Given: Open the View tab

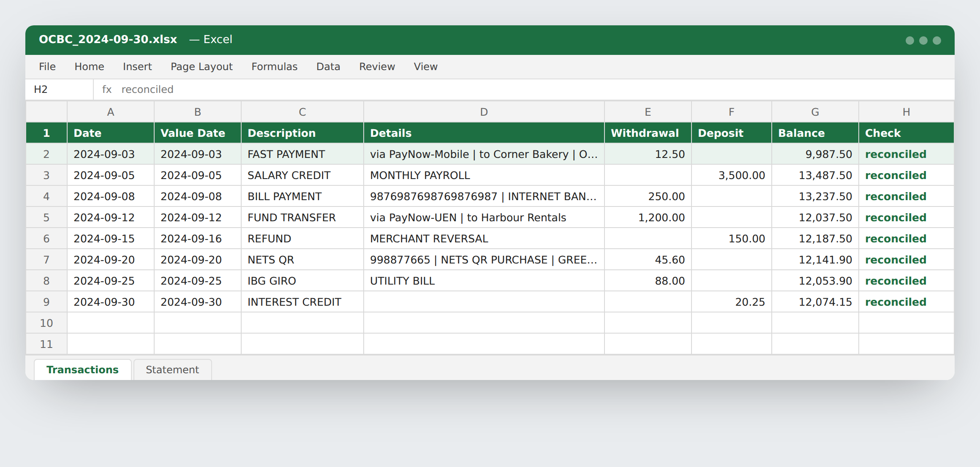Looking at the screenshot, I should (x=425, y=67).
